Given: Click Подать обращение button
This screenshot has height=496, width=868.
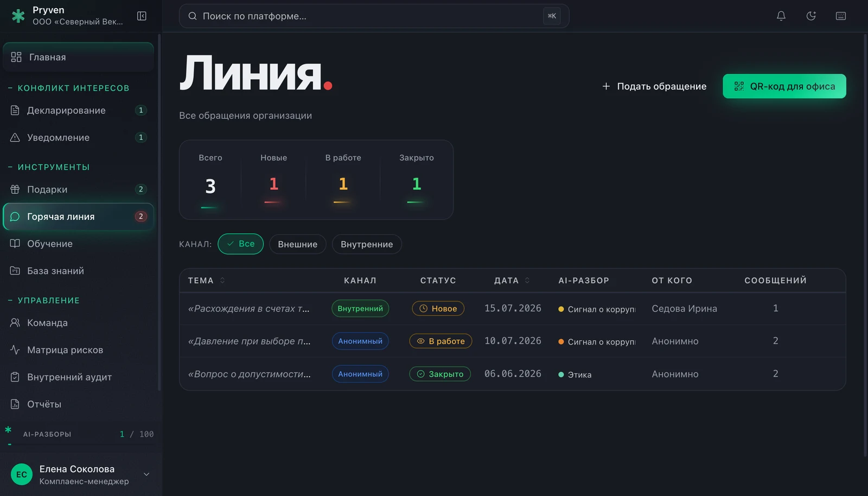Looking at the screenshot, I should coord(654,86).
